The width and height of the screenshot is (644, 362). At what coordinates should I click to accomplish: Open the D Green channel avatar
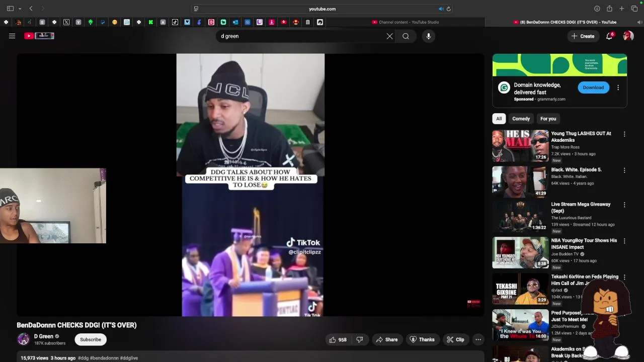click(24, 339)
